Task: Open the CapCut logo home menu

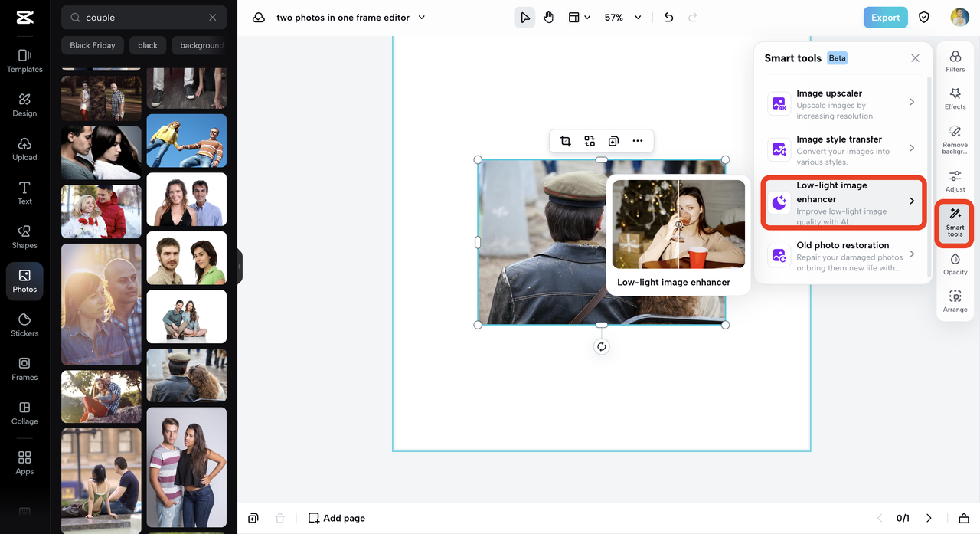Action: coord(24,18)
